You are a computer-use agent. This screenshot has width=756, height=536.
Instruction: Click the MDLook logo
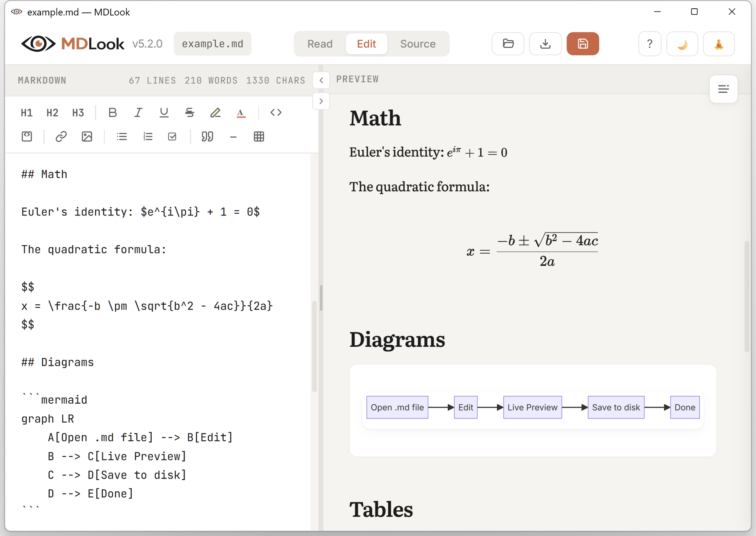click(73, 44)
